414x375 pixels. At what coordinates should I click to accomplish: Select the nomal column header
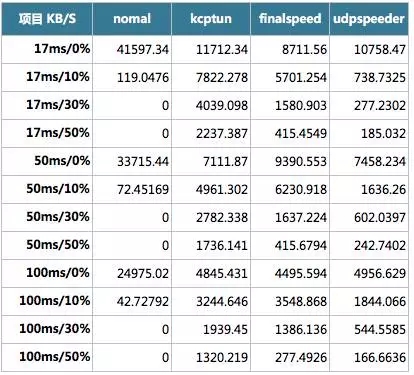click(x=132, y=19)
